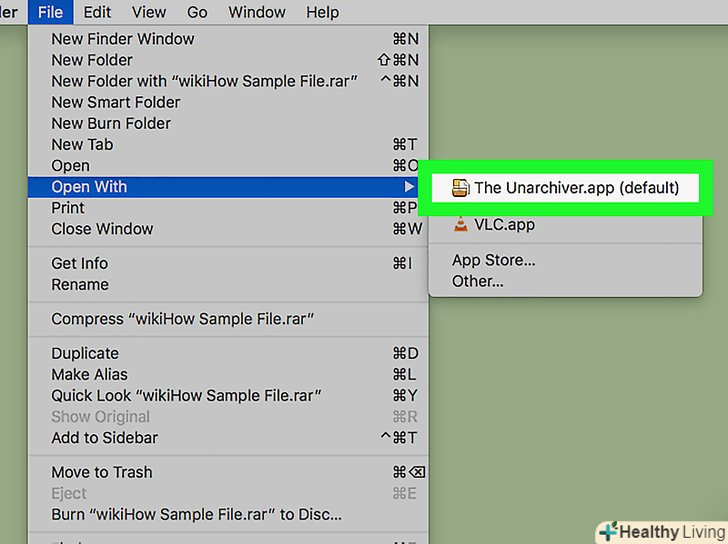The width and height of the screenshot is (728, 544).
Task: Open the Go menu
Action: [197, 13]
